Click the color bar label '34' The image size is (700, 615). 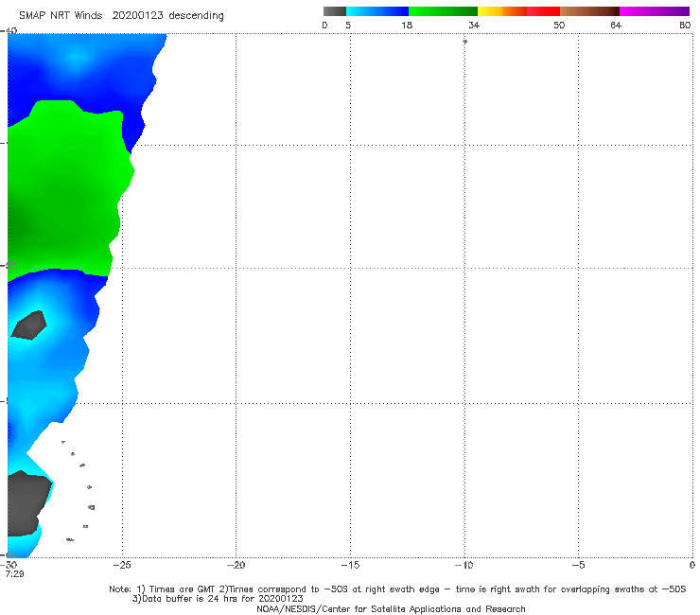[474, 26]
